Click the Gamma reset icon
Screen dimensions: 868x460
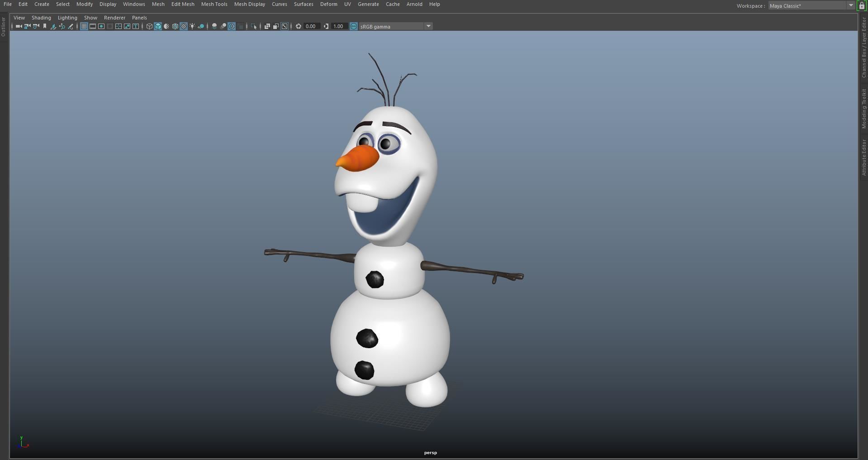coord(326,26)
